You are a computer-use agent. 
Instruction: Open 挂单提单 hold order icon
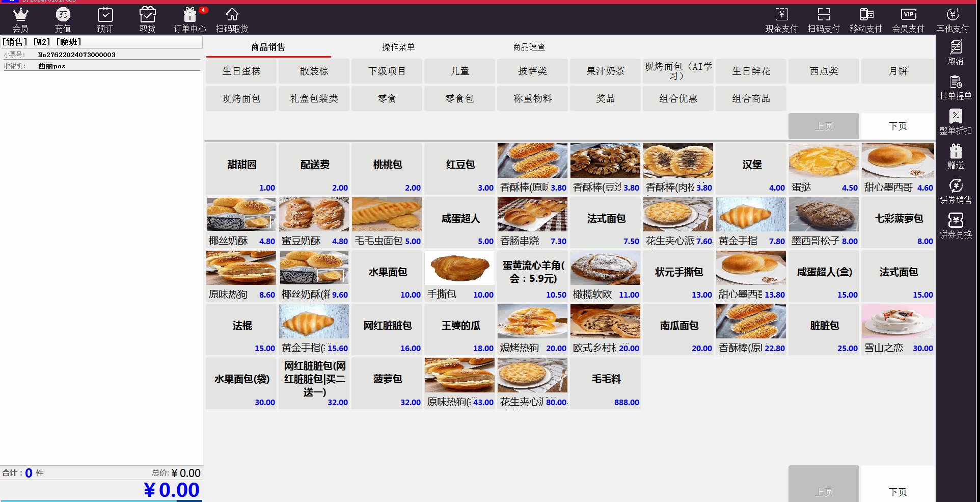(956, 87)
